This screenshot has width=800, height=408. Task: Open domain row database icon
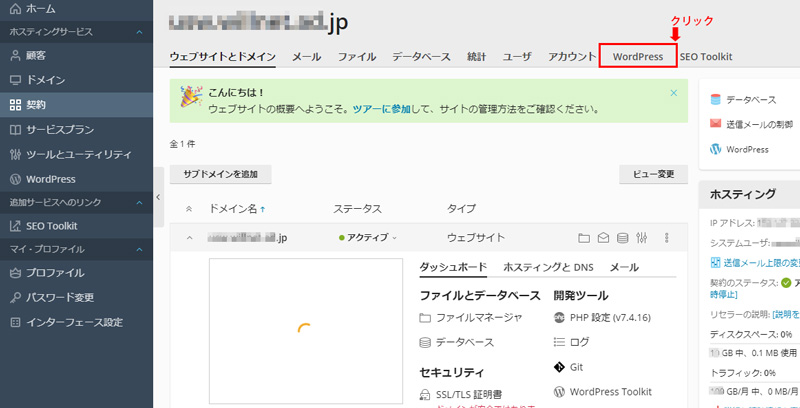pyautogui.click(x=622, y=238)
